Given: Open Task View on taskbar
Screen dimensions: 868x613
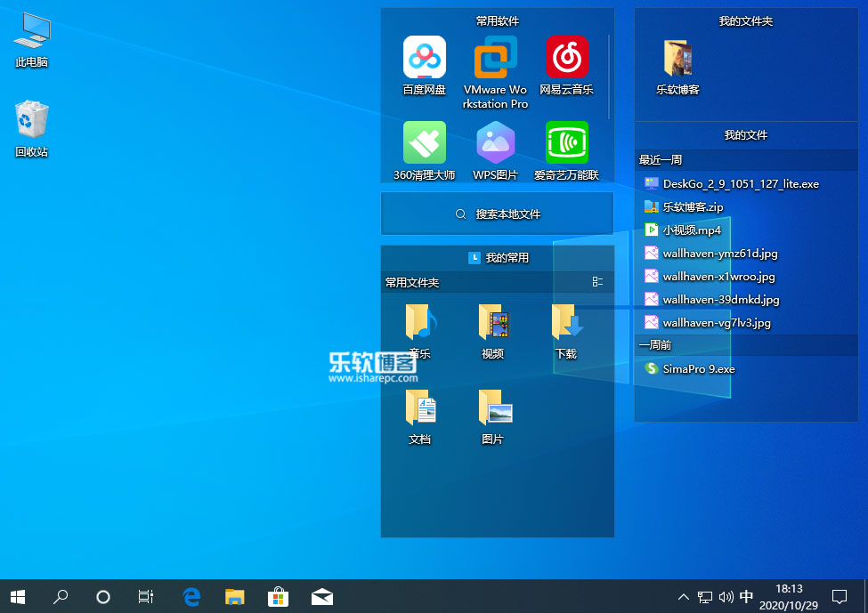Looking at the screenshot, I should pos(146,596).
